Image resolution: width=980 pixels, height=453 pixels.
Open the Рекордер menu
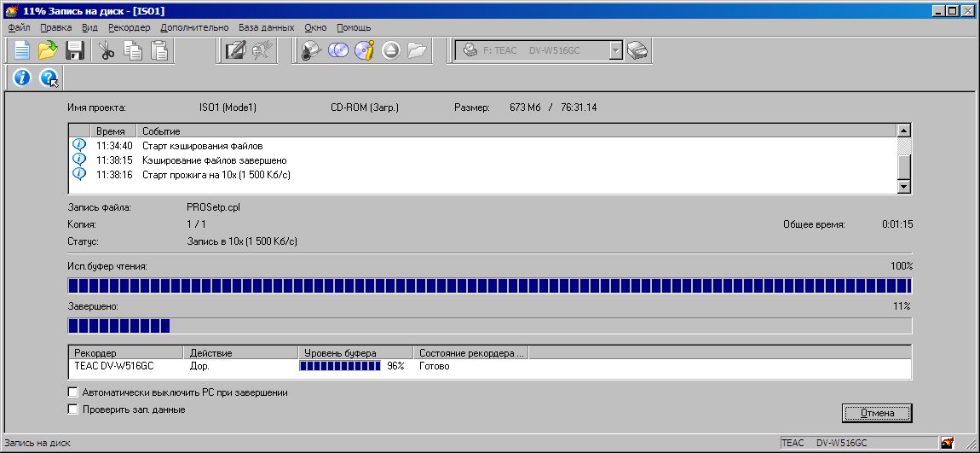(x=129, y=27)
